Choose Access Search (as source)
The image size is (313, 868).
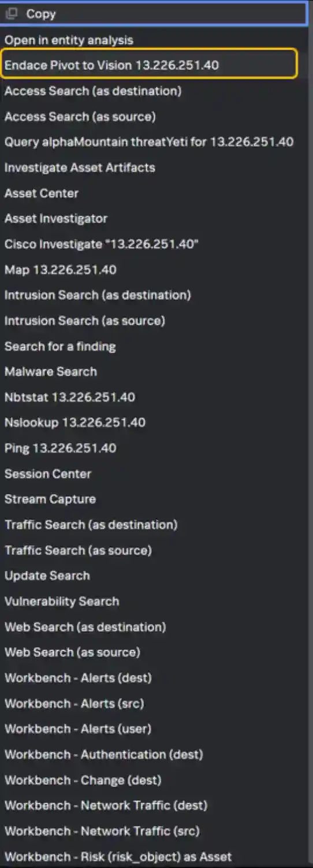[x=80, y=117]
